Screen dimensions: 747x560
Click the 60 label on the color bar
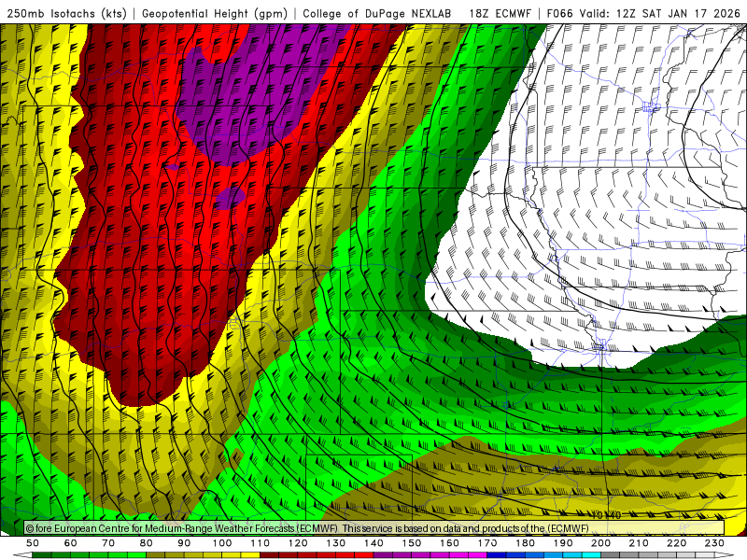pos(70,543)
